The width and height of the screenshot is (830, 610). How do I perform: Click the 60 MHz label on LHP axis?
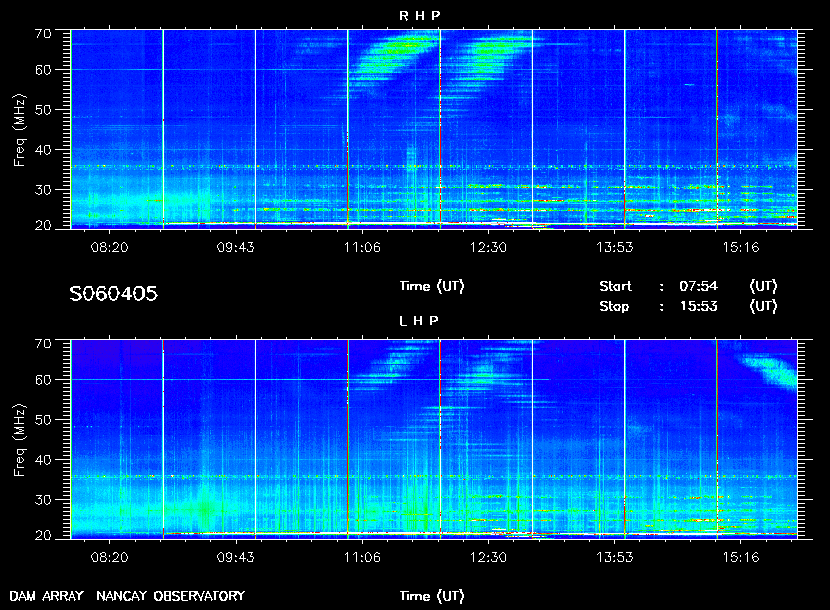(x=43, y=380)
